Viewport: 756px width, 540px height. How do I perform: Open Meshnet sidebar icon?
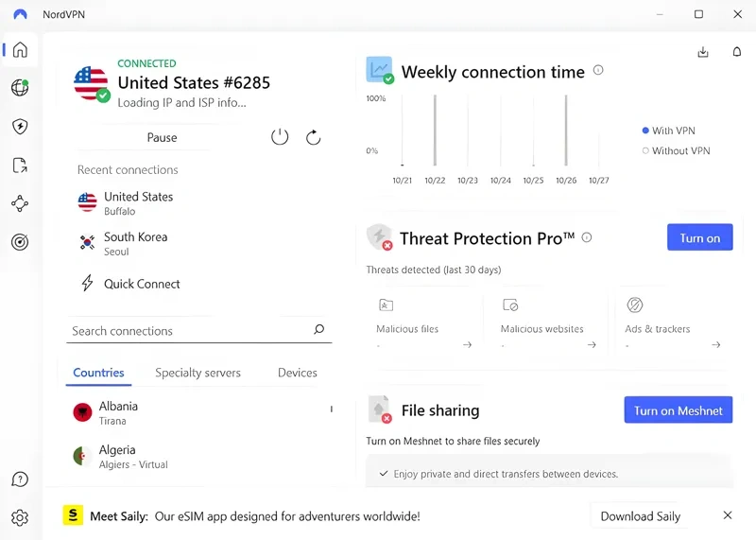tap(20, 203)
